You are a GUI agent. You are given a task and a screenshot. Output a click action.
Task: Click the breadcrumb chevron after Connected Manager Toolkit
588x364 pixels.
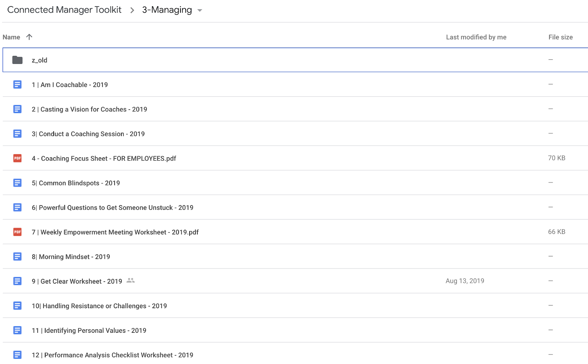pyautogui.click(x=132, y=10)
